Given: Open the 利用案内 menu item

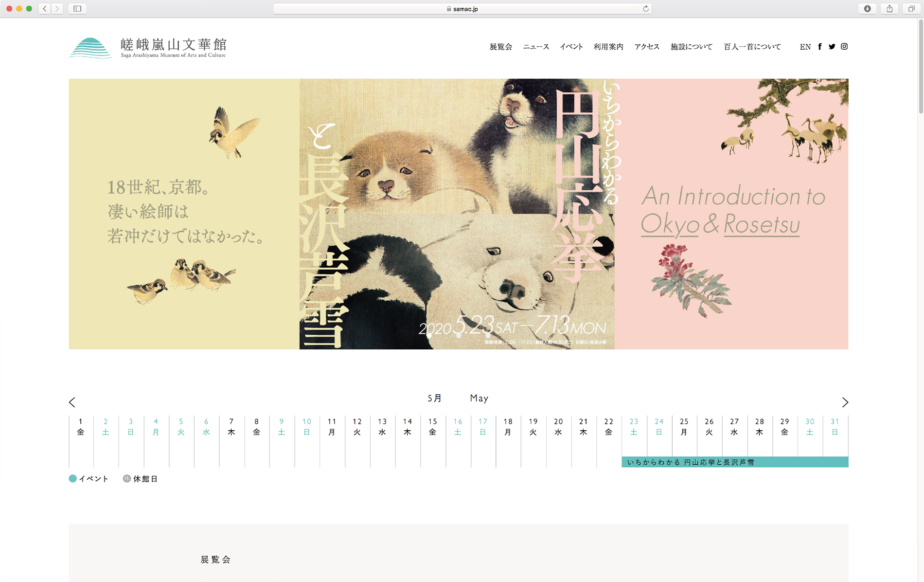Looking at the screenshot, I should click(608, 47).
